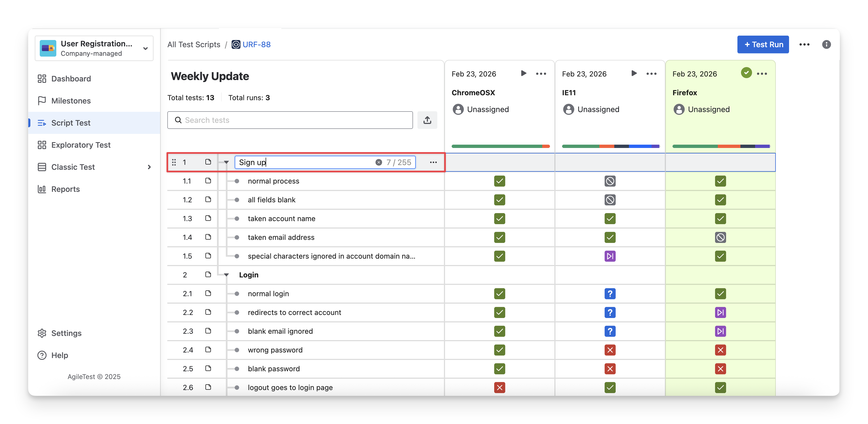Go to the Exploratory Test section
Image resolution: width=868 pixels, height=424 pixels.
pos(81,145)
